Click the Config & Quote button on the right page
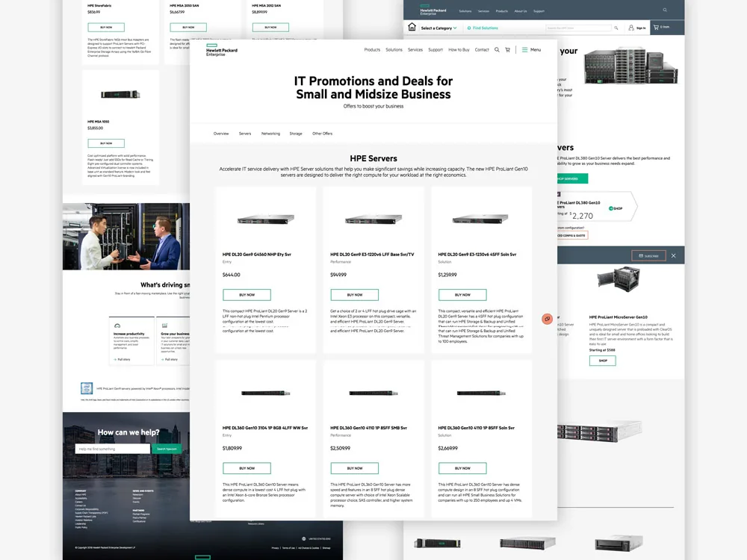 click(x=573, y=235)
